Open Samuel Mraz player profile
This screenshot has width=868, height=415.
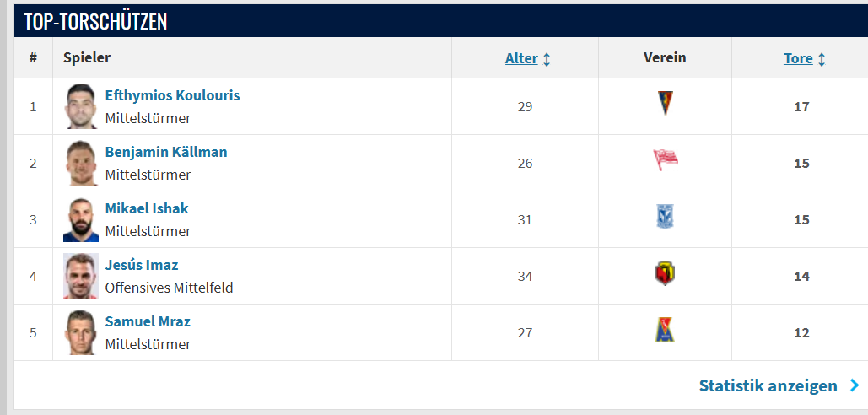click(x=148, y=321)
